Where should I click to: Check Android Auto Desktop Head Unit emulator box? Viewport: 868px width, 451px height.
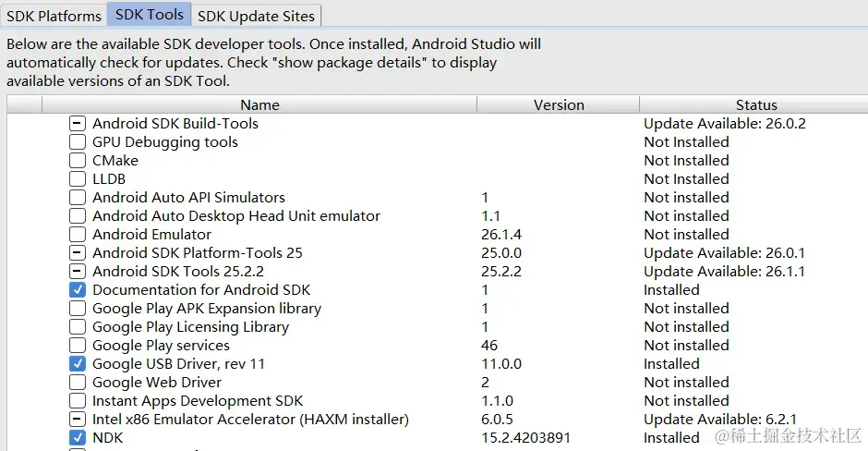click(x=78, y=216)
